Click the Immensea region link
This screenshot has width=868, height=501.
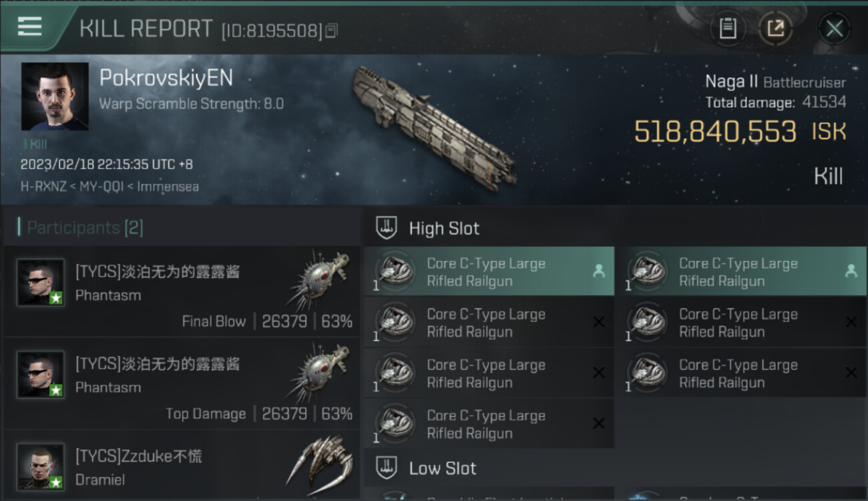coord(168,187)
